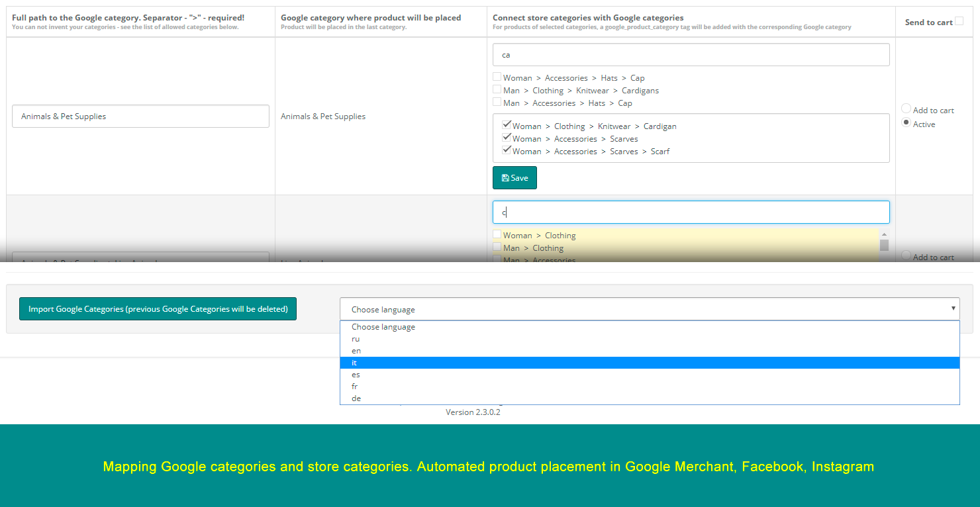This screenshot has width=980, height=507.
Task: Select 'Choose language' placeholder option
Action: [x=650, y=327]
